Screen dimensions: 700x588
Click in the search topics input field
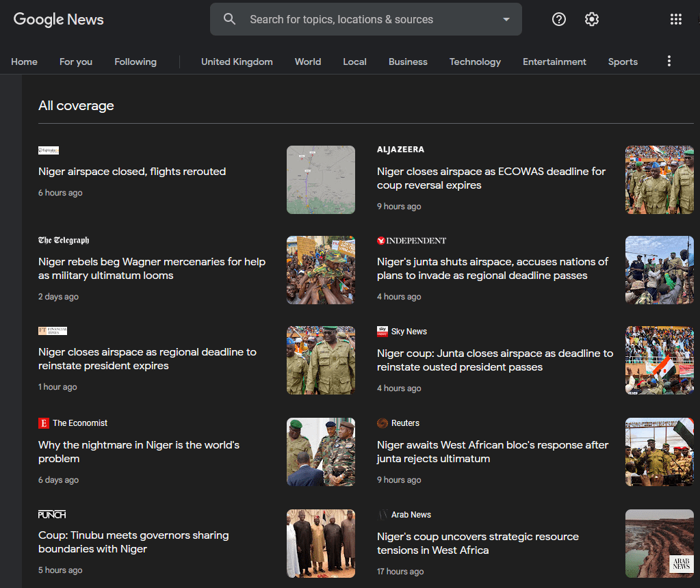[370, 19]
